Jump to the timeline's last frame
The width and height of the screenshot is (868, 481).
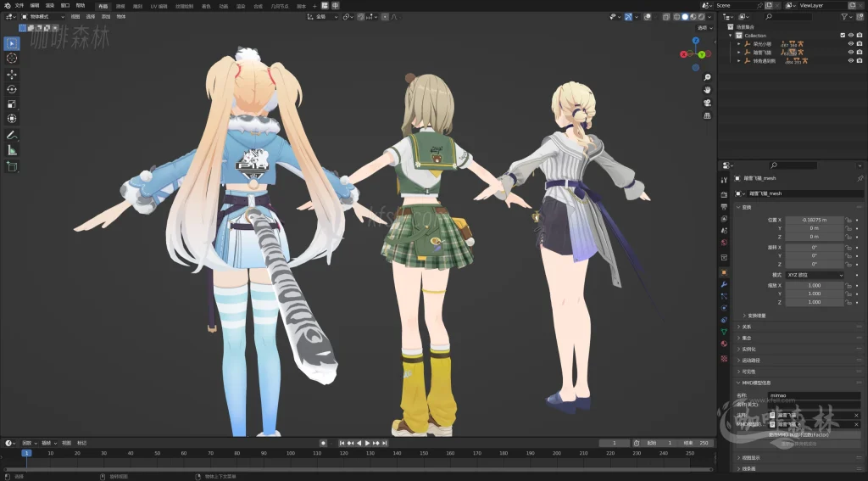point(384,443)
